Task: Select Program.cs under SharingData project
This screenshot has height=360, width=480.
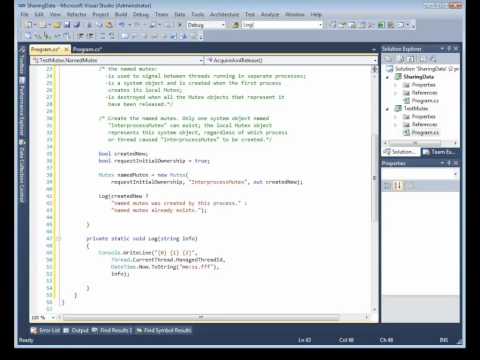Action: click(421, 101)
